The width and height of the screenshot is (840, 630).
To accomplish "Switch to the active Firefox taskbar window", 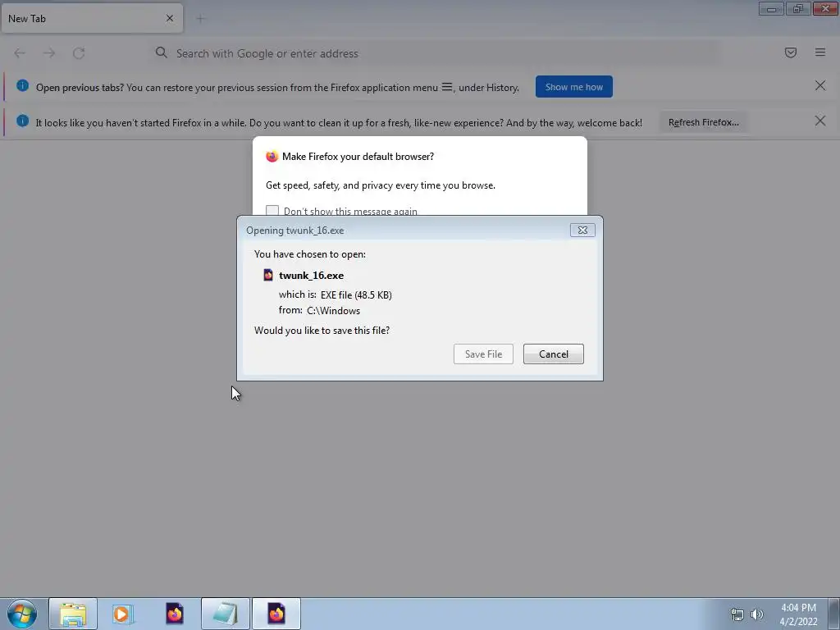I will point(276,614).
